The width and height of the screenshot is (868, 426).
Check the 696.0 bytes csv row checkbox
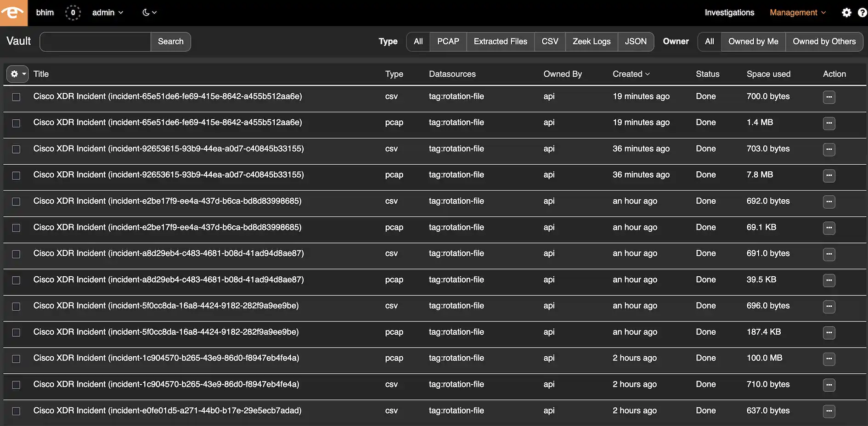pos(16,306)
